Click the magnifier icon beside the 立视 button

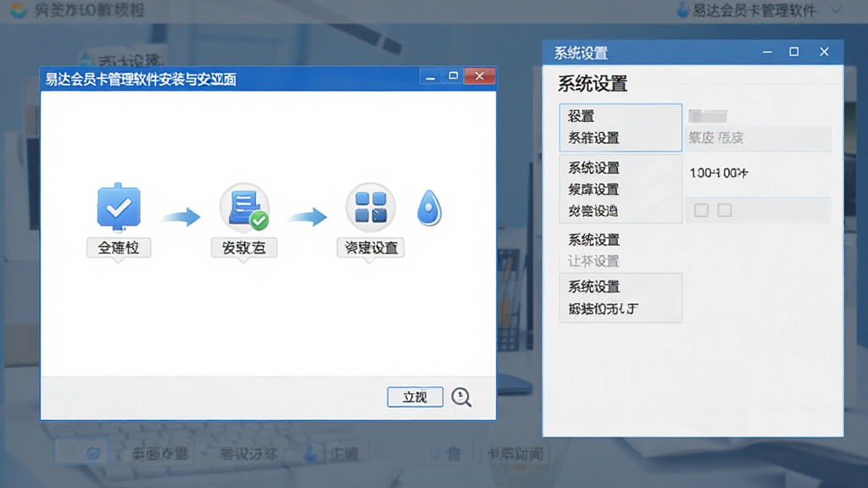point(461,396)
